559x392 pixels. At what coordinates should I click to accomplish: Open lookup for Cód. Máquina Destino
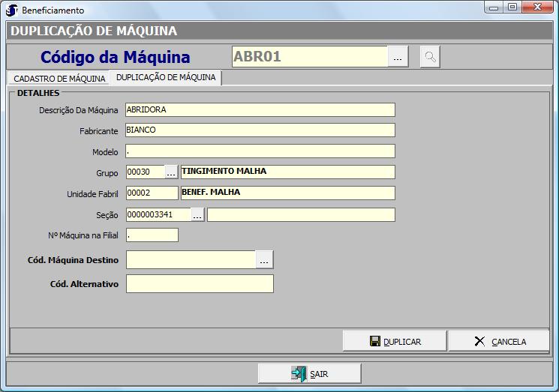[264, 260]
